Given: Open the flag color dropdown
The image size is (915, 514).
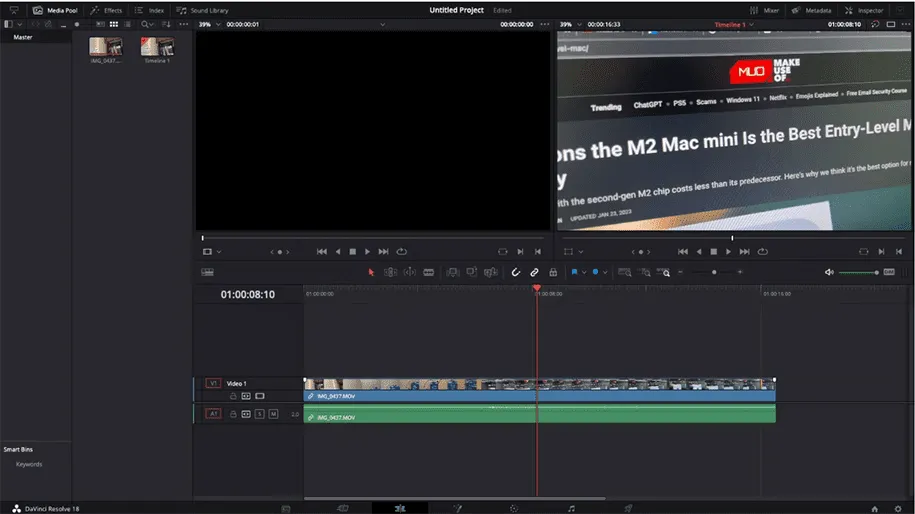Looking at the screenshot, I should click(x=584, y=272).
